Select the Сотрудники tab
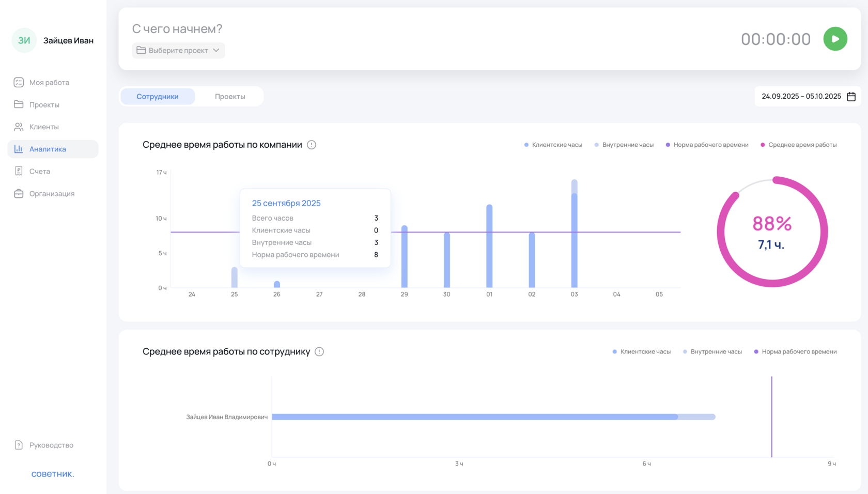The image size is (868, 494). [x=158, y=97]
